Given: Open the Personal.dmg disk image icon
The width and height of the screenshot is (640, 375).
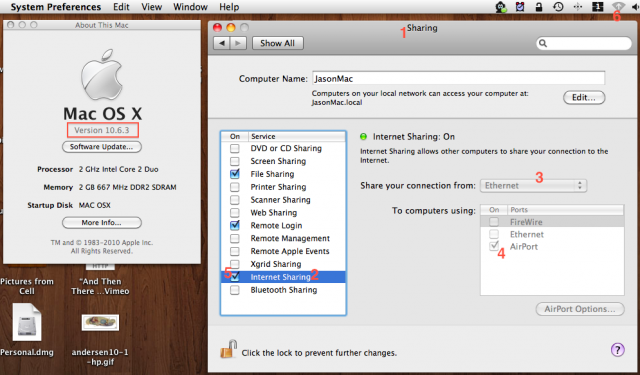Looking at the screenshot, I should click(x=27, y=322).
